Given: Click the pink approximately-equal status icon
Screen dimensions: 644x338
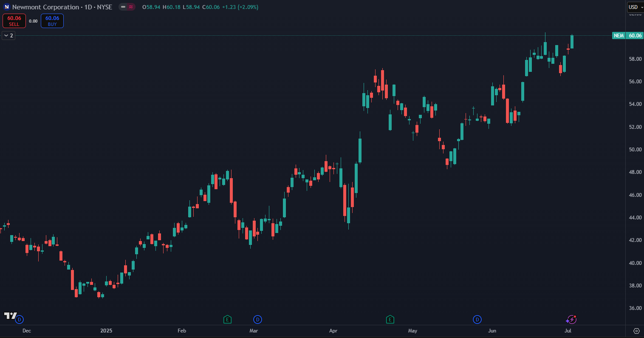Looking at the screenshot, I should 131,7.
